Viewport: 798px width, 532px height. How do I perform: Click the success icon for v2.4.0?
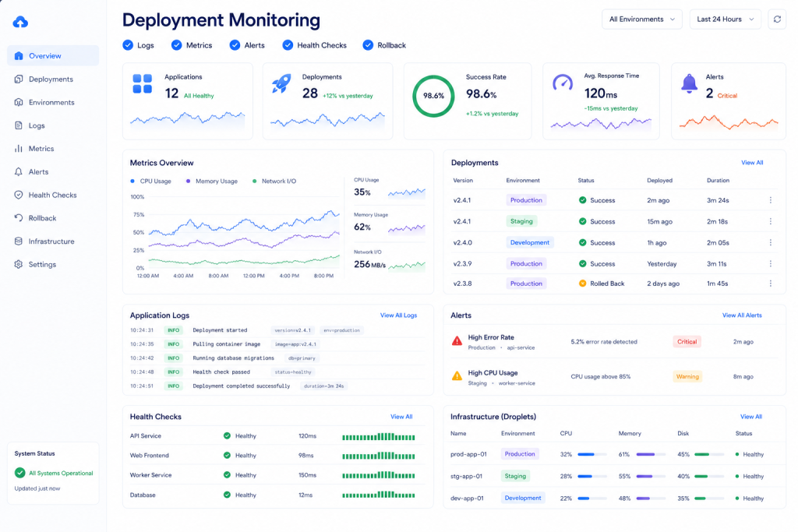pos(582,242)
